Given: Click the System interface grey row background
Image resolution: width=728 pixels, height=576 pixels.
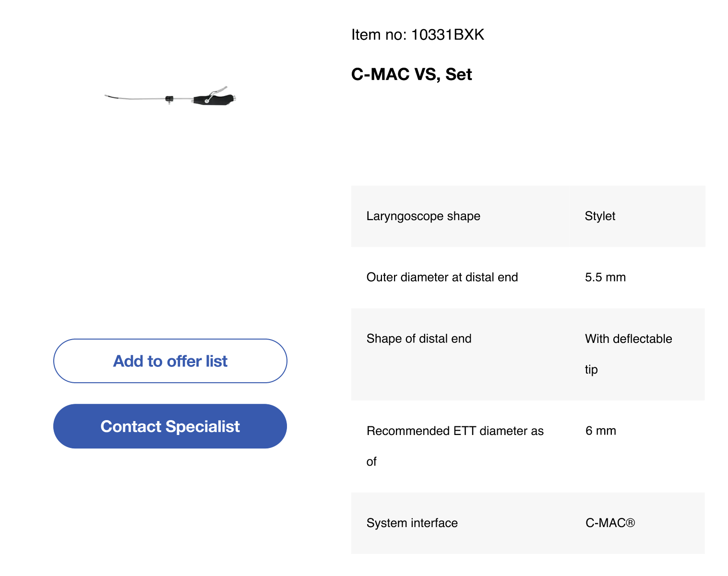Looking at the screenshot, I should pos(528,523).
